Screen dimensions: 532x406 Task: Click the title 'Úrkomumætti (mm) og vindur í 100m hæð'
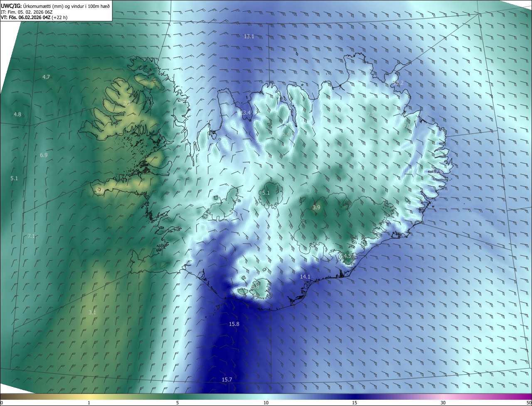click(x=66, y=6)
